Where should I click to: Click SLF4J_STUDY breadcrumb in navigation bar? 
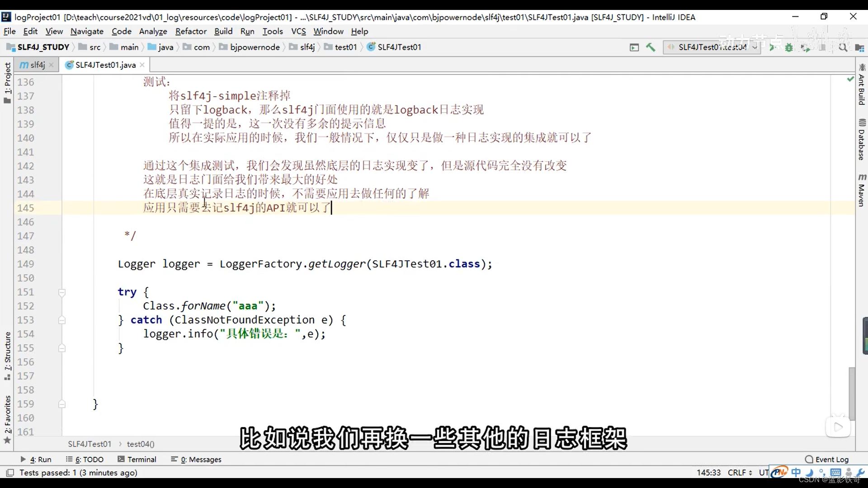38,47
